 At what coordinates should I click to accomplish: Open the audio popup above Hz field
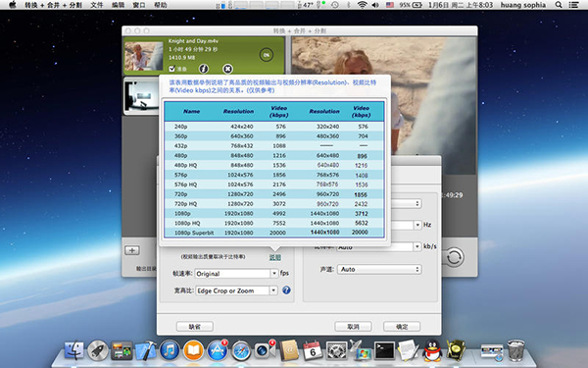[x=407, y=203]
